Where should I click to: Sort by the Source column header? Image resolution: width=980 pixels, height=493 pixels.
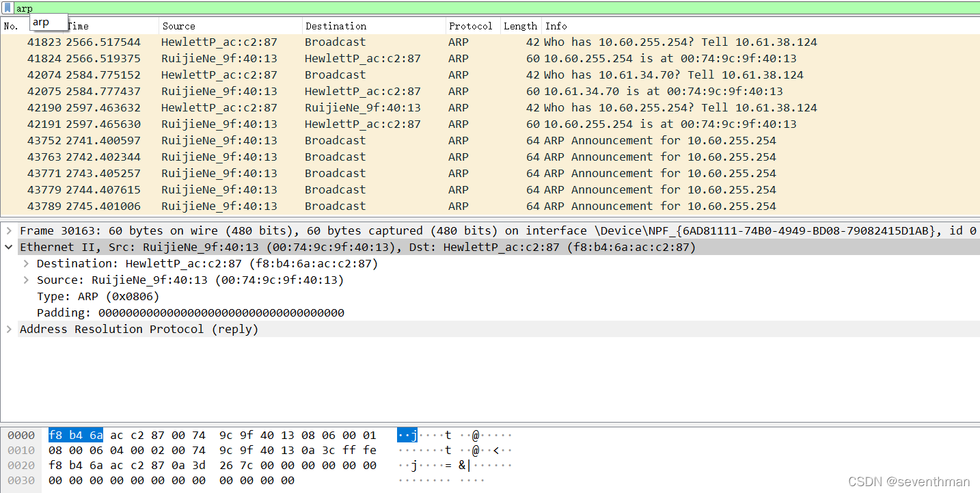tap(231, 26)
